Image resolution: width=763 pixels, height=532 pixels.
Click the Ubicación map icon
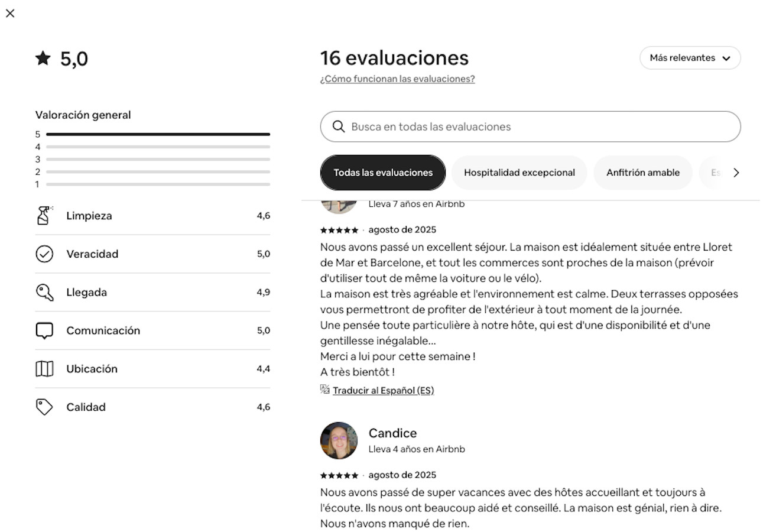(x=44, y=369)
